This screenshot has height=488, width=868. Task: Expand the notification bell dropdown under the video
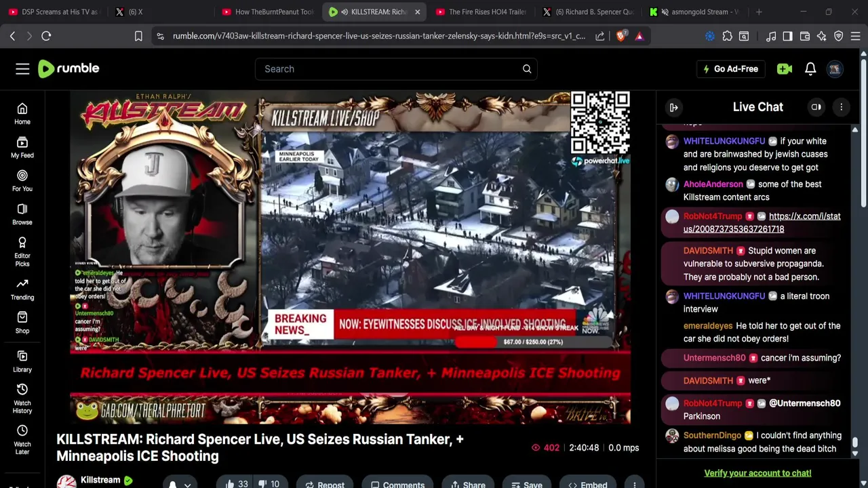tap(188, 484)
